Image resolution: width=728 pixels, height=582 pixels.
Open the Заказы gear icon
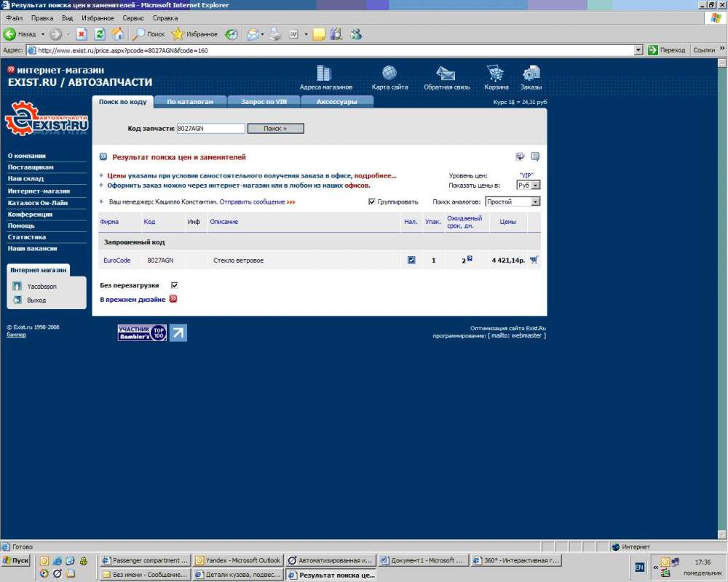pyautogui.click(x=531, y=73)
